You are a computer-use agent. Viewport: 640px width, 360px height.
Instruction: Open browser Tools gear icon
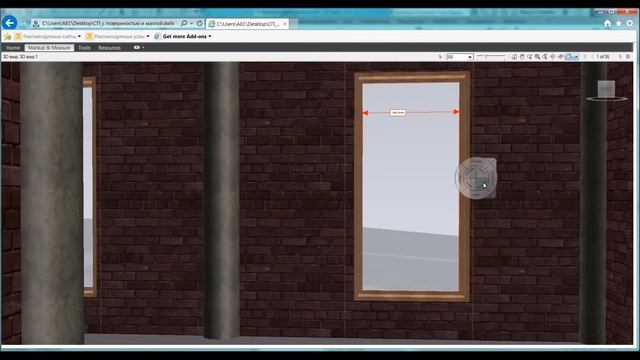pyautogui.click(x=630, y=24)
